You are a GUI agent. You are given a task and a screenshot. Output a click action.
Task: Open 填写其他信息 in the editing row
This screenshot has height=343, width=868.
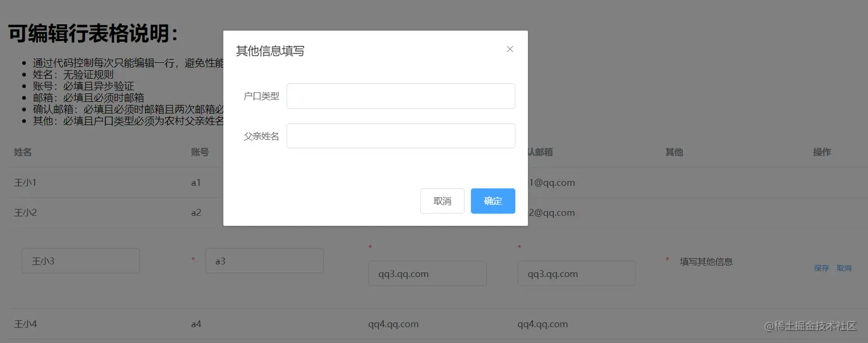tap(706, 262)
